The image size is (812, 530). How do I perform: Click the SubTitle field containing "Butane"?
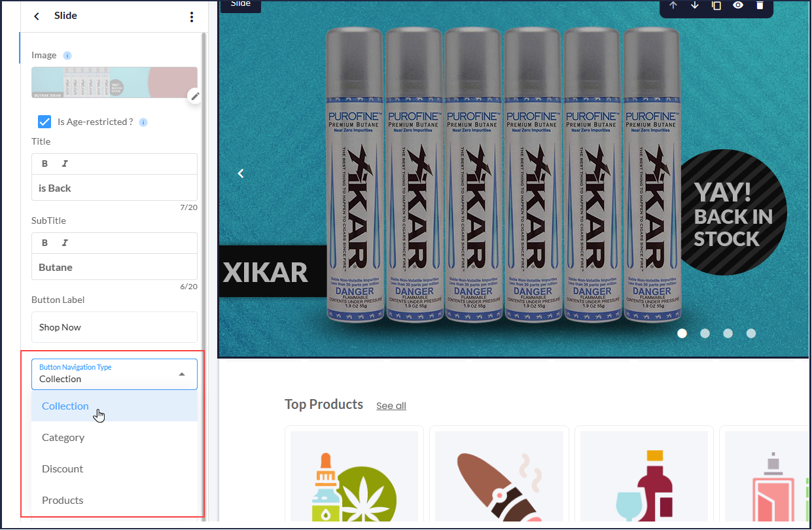[x=115, y=268]
